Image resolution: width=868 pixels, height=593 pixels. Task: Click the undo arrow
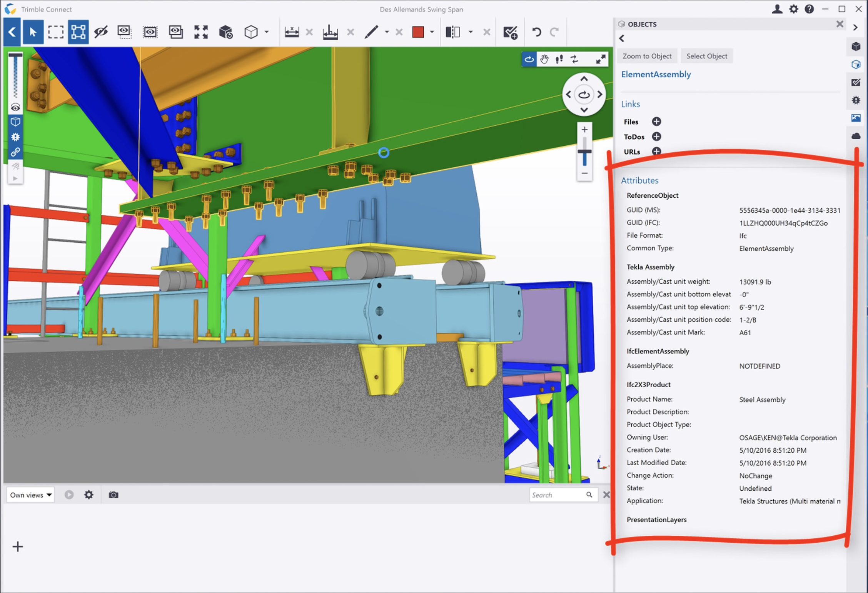click(536, 32)
